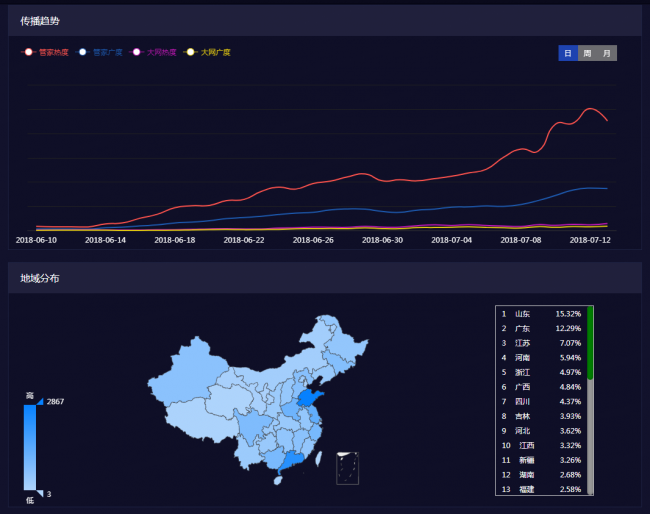This screenshot has width=650, height=514.
Task: Select the 广东 12.29% ranking row
Action: [542, 329]
